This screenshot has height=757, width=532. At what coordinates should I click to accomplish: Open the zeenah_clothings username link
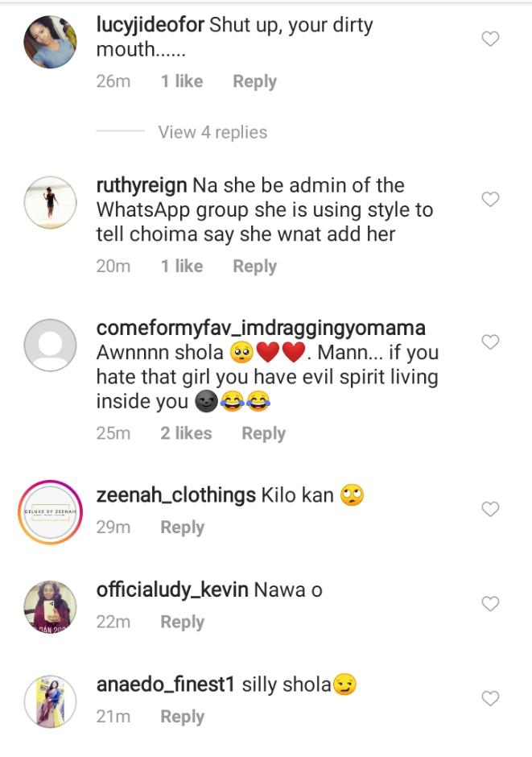click(175, 495)
